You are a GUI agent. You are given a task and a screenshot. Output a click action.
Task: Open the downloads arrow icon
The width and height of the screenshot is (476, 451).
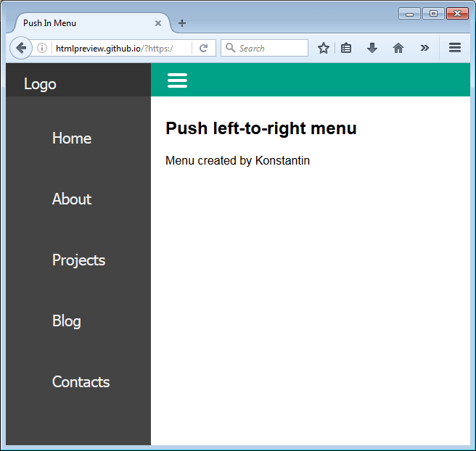click(x=372, y=48)
